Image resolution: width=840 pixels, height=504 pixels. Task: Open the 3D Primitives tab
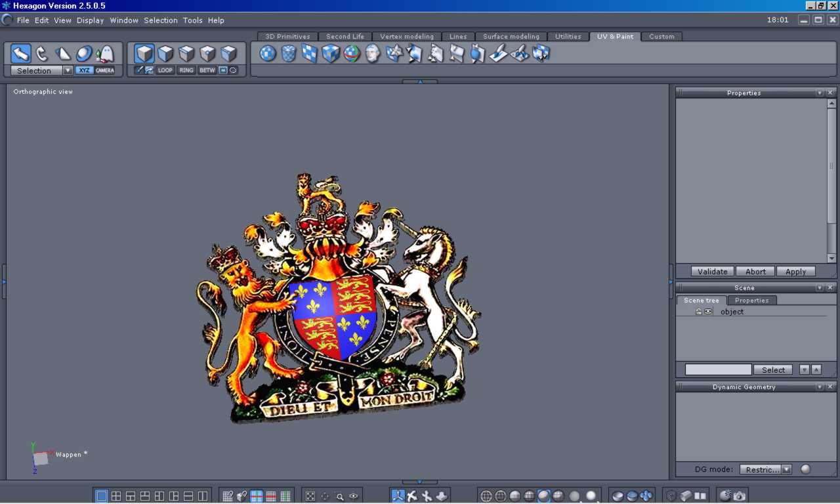(x=287, y=37)
